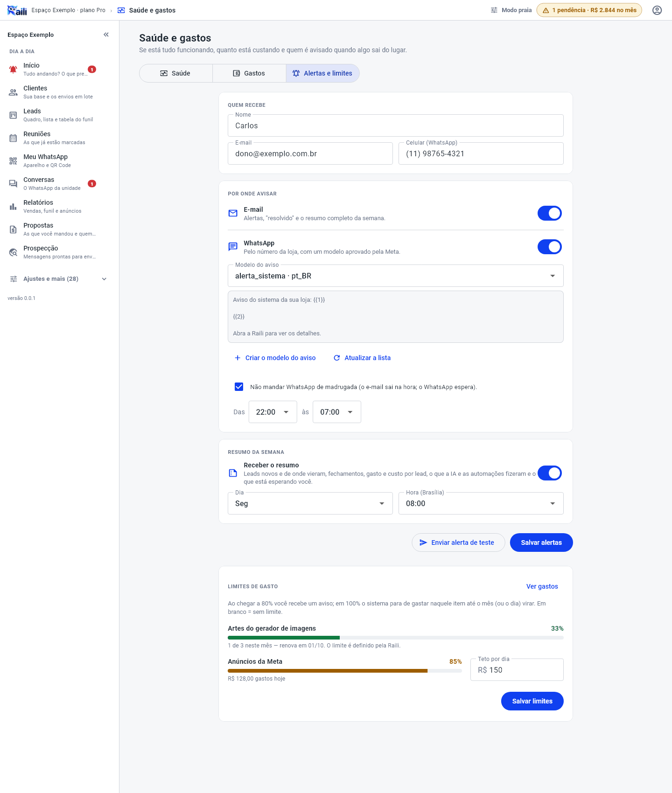Select the Alertas e limites tab

tap(322, 73)
